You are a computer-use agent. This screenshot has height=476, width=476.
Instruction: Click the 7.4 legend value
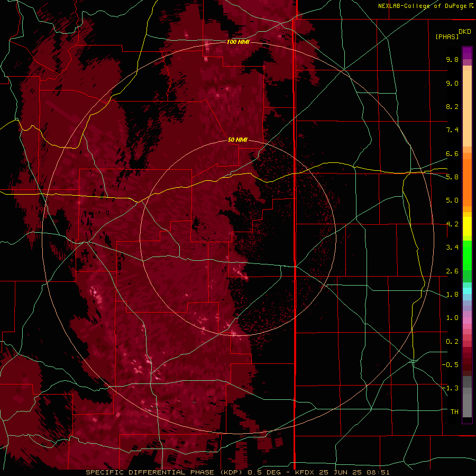coord(452,130)
